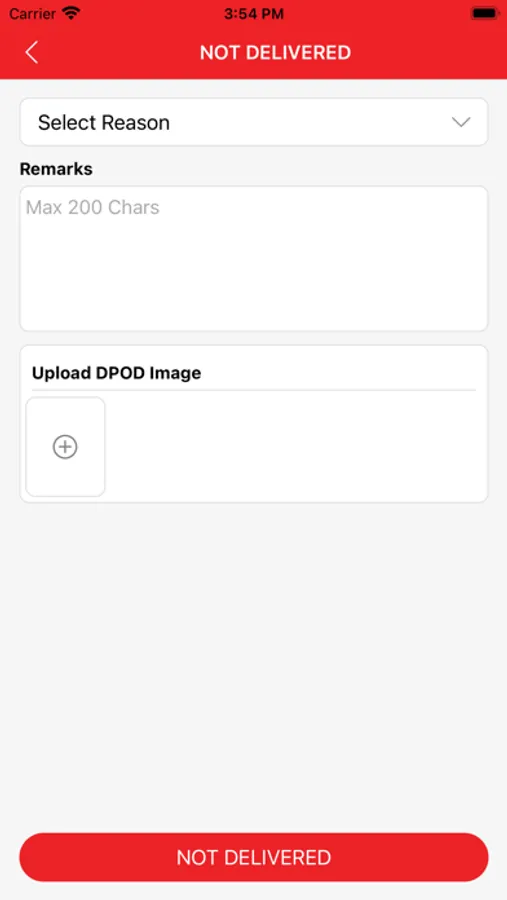Focus the Remarks text area
The image size is (507, 900).
[254, 258]
